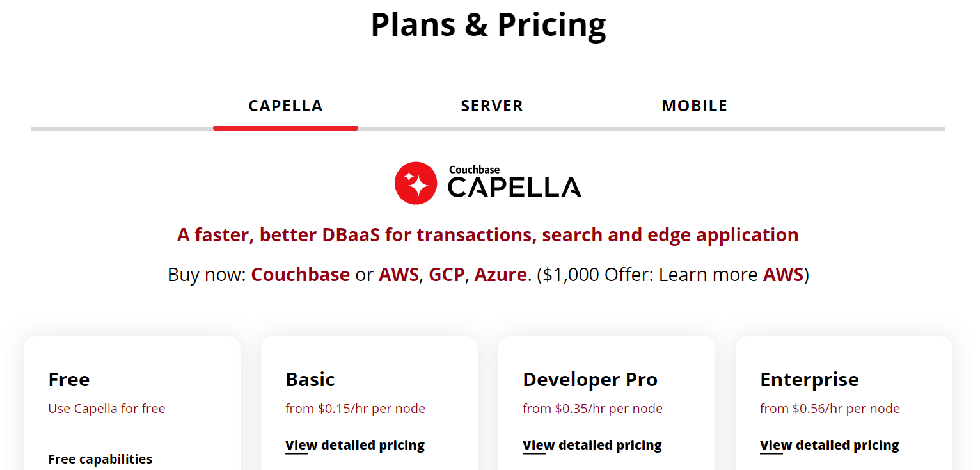
Task: Click the Plans & Pricing title
Action: click(x=488, y=24)
